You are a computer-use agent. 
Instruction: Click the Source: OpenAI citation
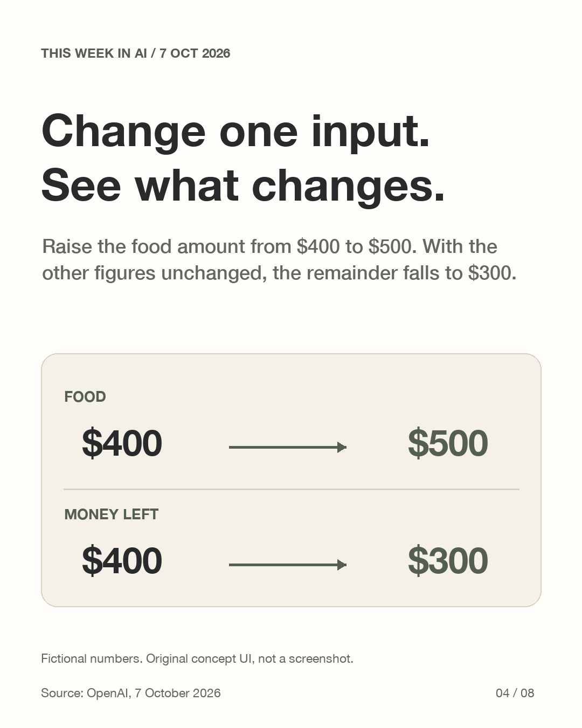[131, 693]
